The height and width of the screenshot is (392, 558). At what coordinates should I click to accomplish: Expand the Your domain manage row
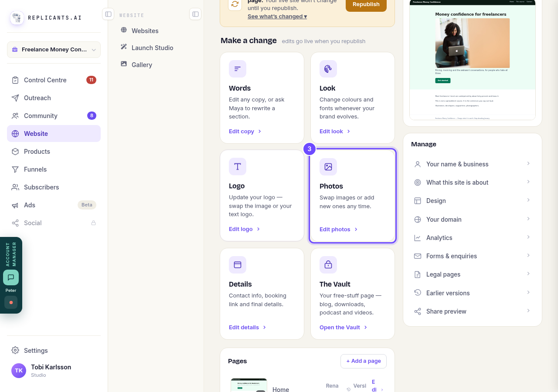(473, 219)
